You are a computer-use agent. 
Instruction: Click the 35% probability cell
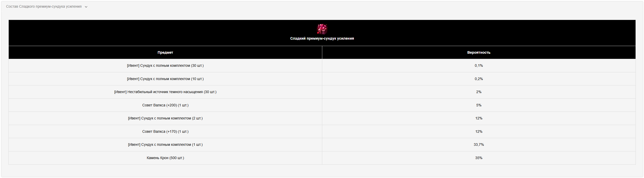pyautogui.click(x=479, y=158)
